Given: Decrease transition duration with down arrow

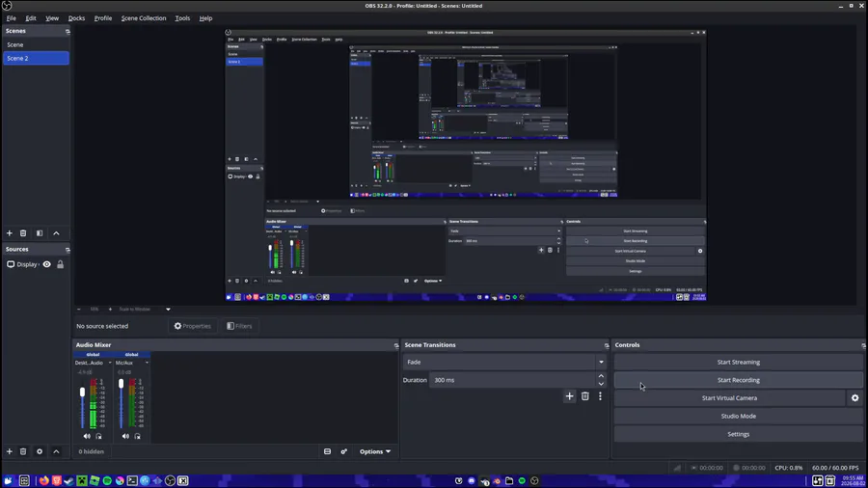Looking at the screenshot, I should (601, 384).
